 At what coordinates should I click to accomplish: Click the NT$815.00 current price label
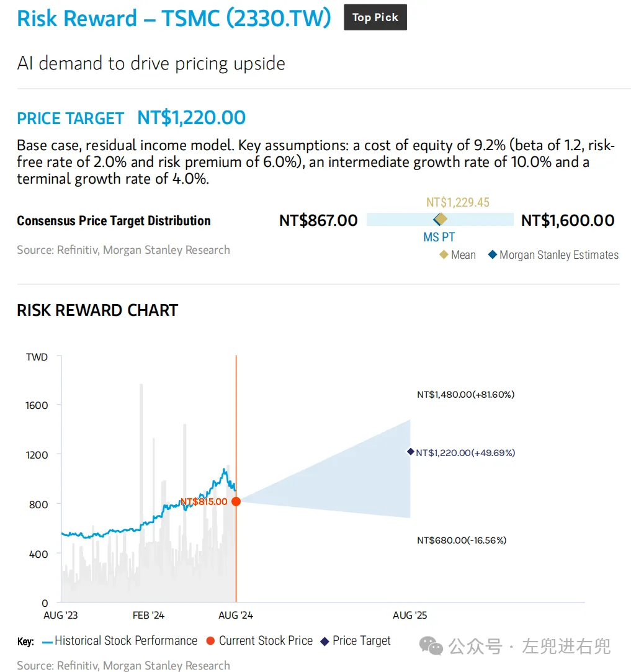204,501
